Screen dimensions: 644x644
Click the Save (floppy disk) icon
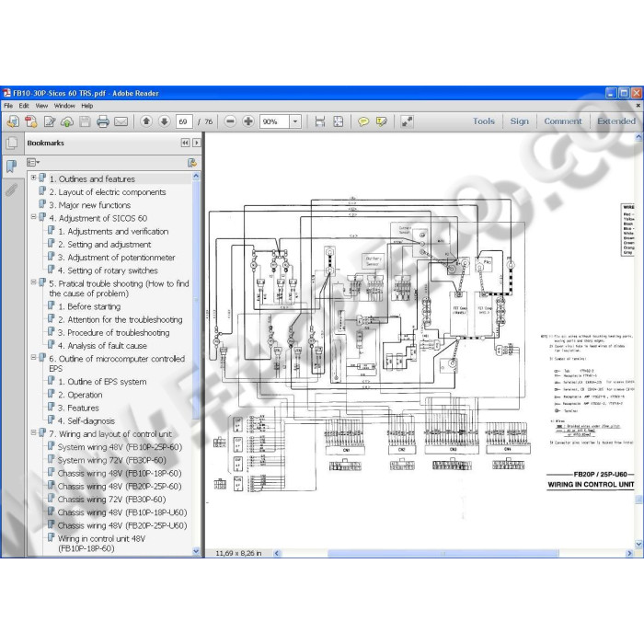85,121
